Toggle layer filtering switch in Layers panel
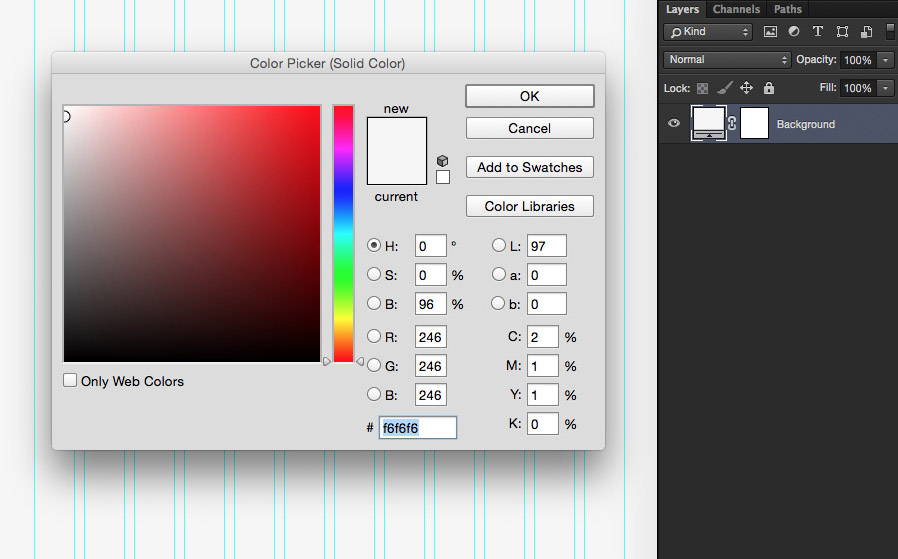 pyautogui.click(x=890, y=31)
